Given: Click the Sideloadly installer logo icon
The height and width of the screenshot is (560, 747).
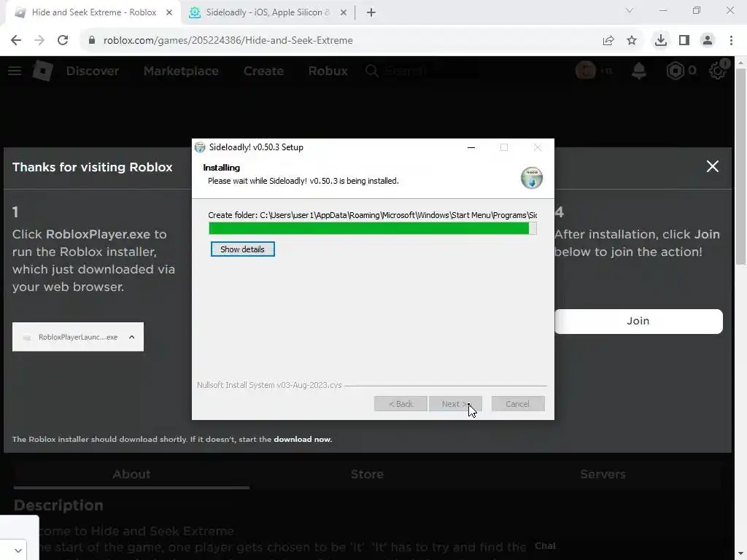Looking at the screenshot, I should click(x=532, y=178).
